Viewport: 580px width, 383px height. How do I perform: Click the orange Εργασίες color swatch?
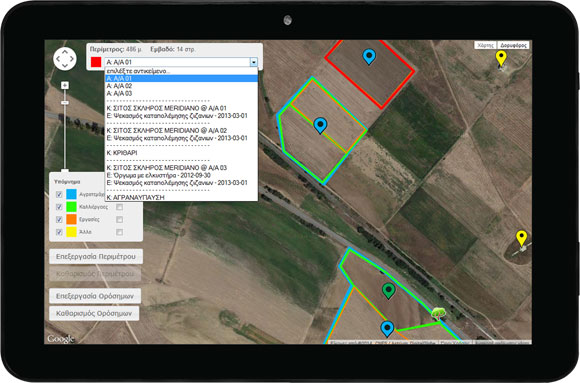[71, 219]
